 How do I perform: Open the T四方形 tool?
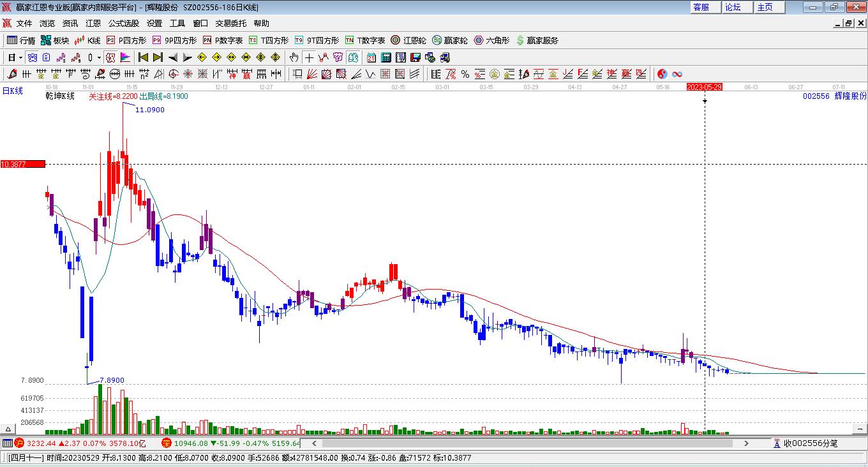pyautogui.click(x=269, y=40)
